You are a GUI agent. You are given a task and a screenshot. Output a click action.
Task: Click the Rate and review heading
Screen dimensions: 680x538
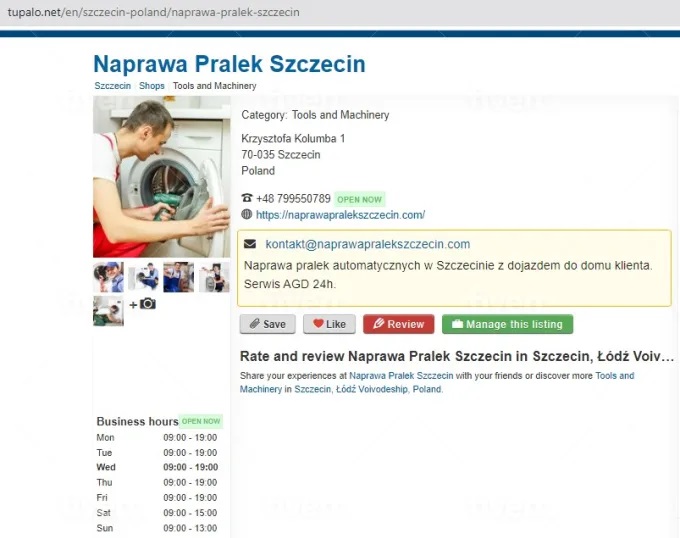457,356
